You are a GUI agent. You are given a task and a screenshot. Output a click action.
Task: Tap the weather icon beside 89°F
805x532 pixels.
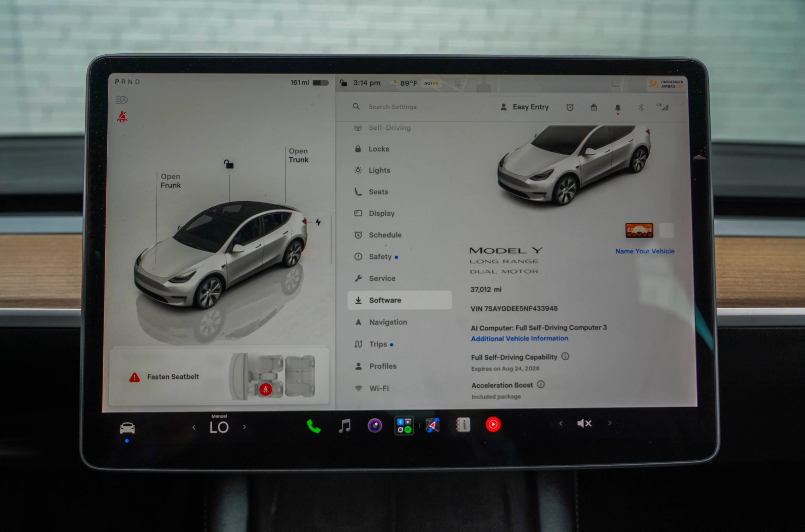click(392, 83)
